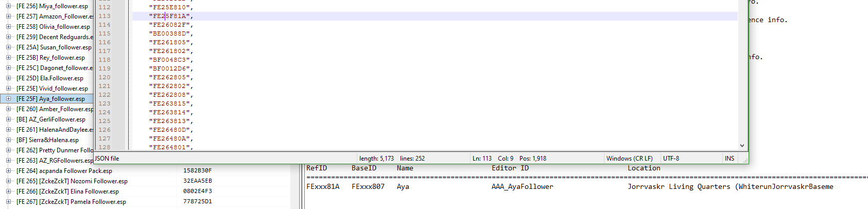The image size is (868, 209).
Task: Select [FE 25E] Vivid_follower.esp row
Action: pyautogui.click(x=52, y=89)
